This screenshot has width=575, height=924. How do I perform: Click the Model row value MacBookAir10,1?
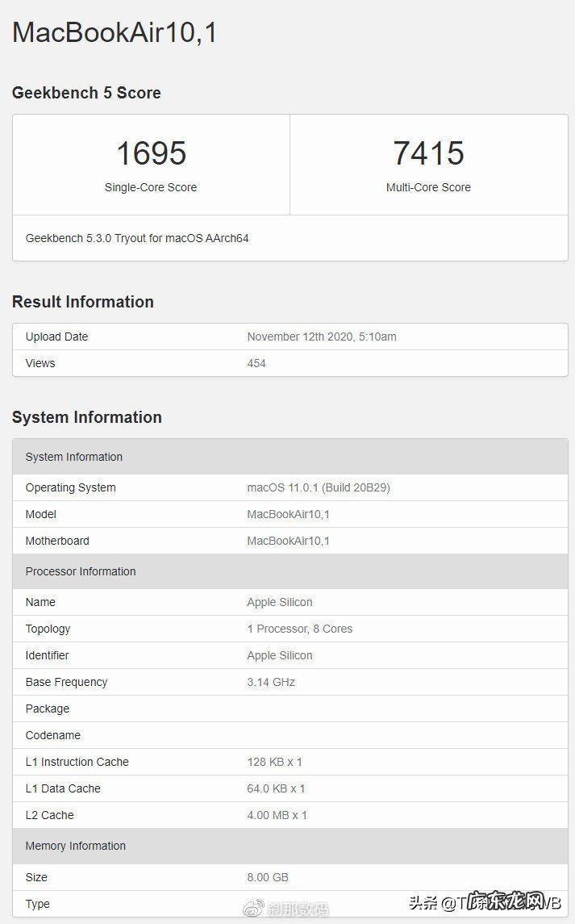pyautogui.click(x=288, y=514)
